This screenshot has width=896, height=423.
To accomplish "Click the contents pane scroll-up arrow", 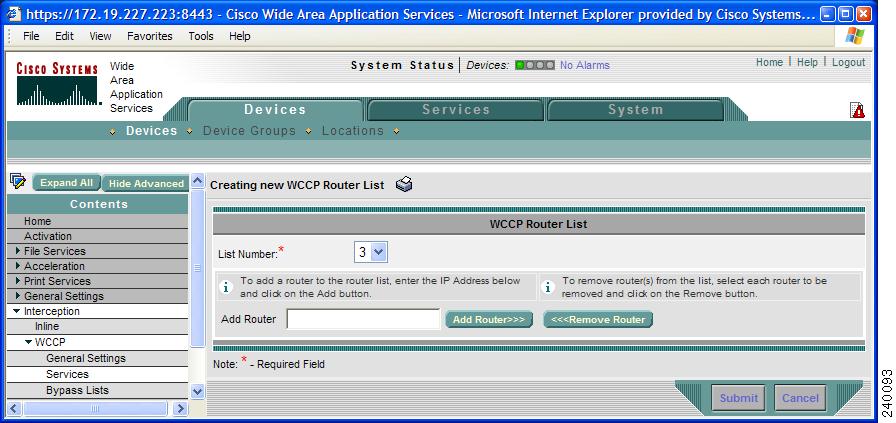I will 197,181.
